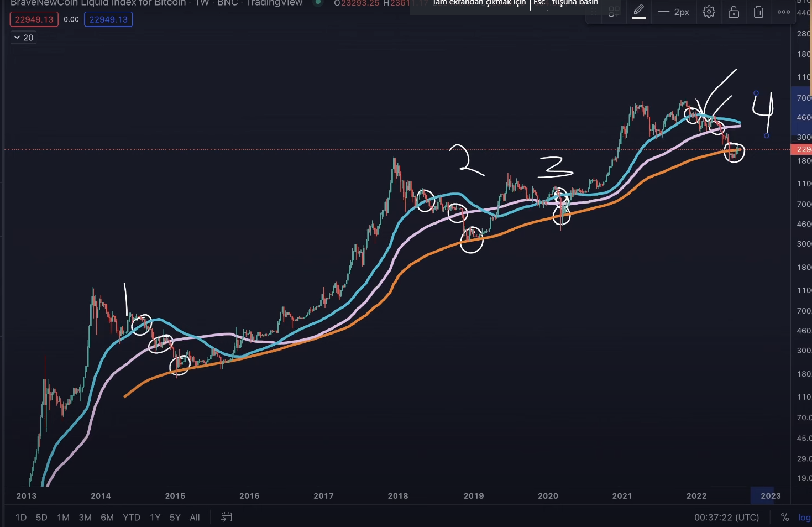Collapse the indicator legend showing 20
This screenshot has width=812, height=527.
click(x=23, y=38)
